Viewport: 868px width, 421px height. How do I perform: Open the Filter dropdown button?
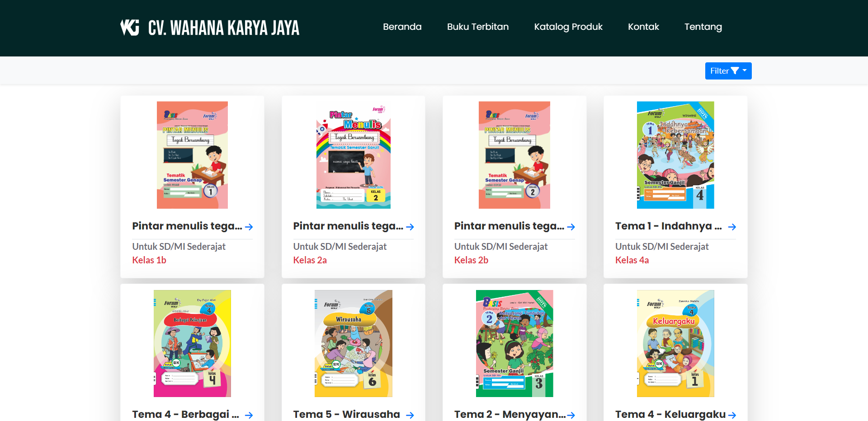tap(728, 71)
